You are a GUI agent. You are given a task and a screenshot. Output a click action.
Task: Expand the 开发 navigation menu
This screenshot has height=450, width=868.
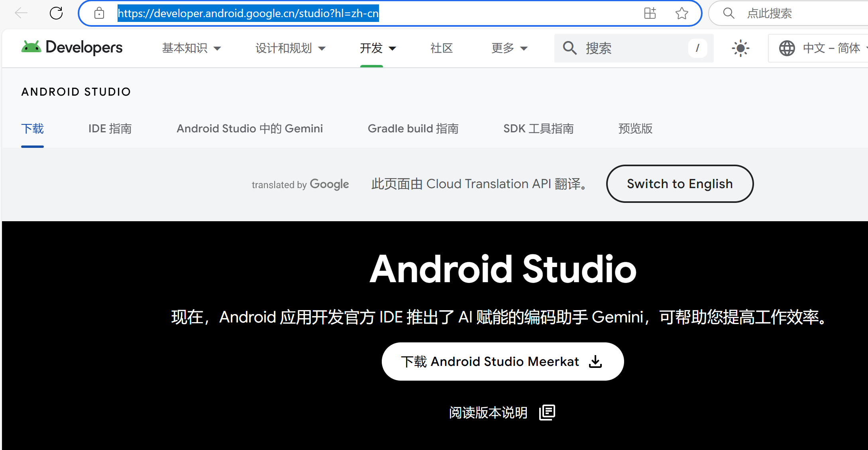tap(377, 48)
